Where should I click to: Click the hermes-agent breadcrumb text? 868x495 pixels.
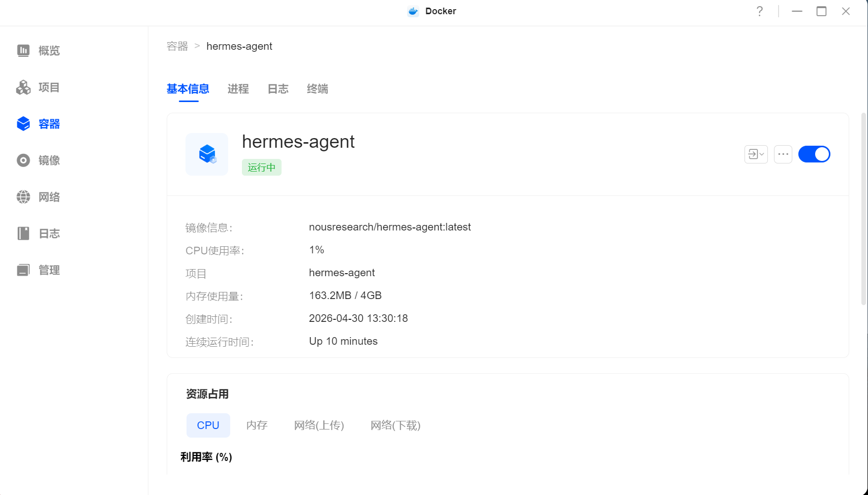[239, 46]
